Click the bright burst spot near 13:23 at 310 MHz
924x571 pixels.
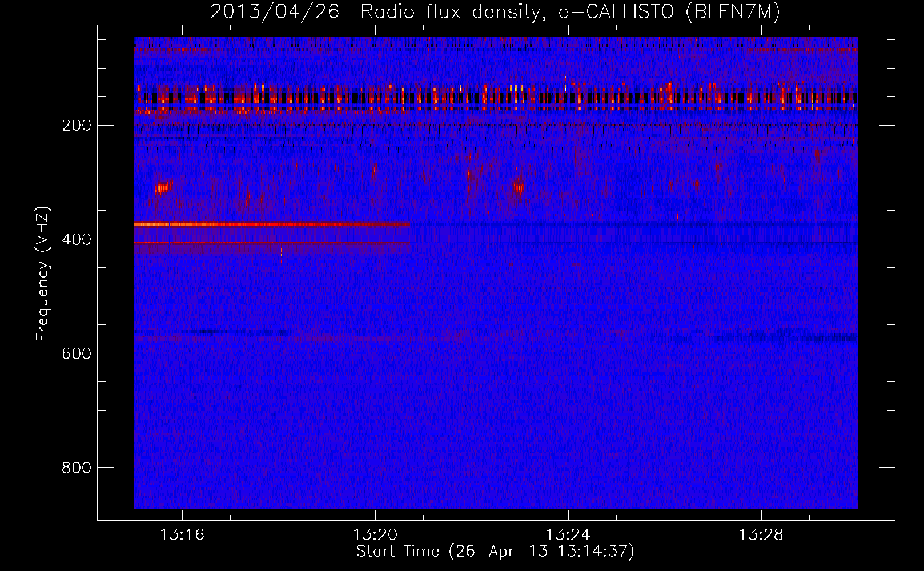pyautogui.click(x=518, y=186)
